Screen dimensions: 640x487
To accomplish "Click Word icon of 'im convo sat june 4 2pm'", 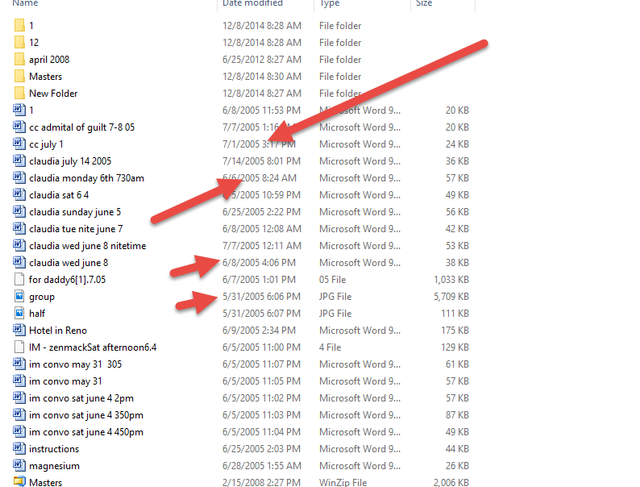I will [19, 398].
